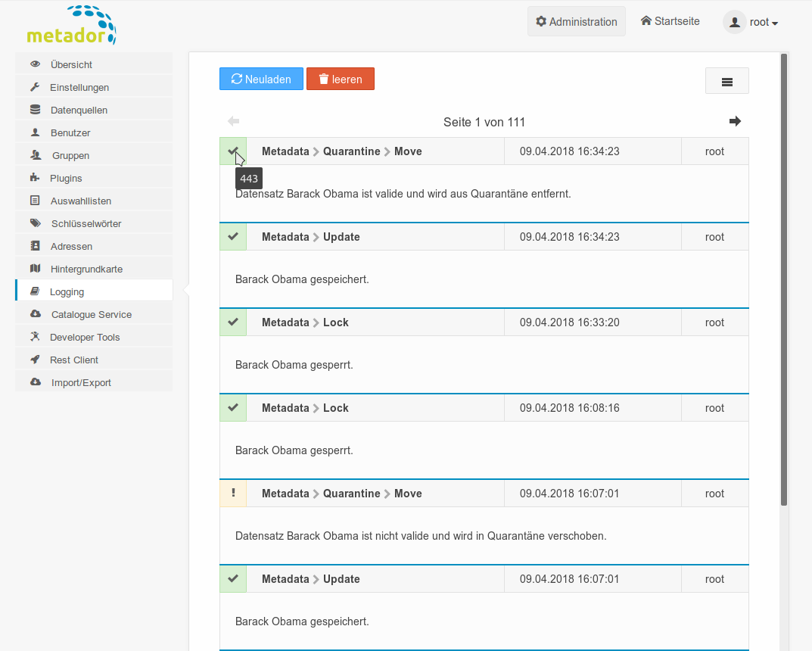Open Rest Client in the sidebar
The width and height of the screenshot is (812, 651).
[95, 360]
